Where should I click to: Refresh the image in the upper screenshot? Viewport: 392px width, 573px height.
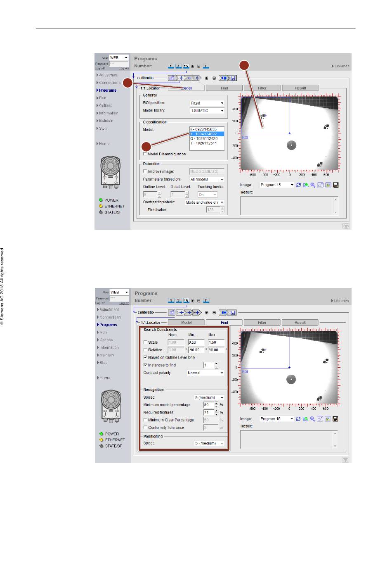pyautogui.click(x=298, y=185)
